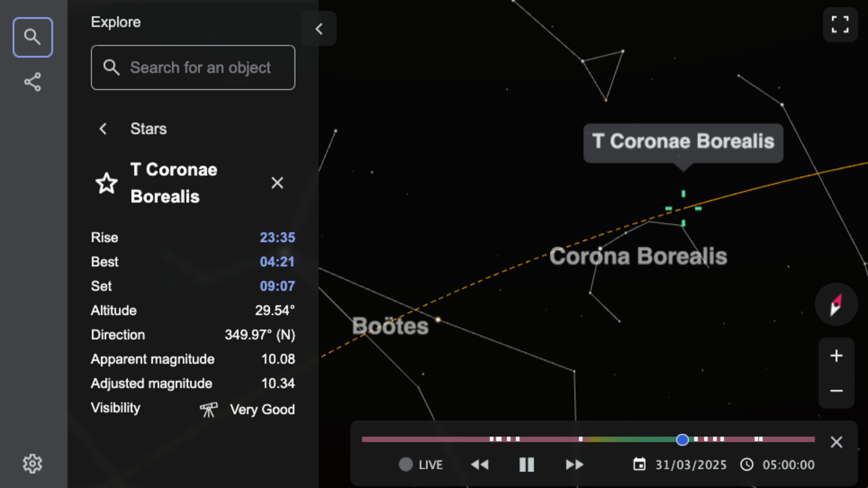Zoom out using the minus control
868x488 pixels.
pos(836,390)
